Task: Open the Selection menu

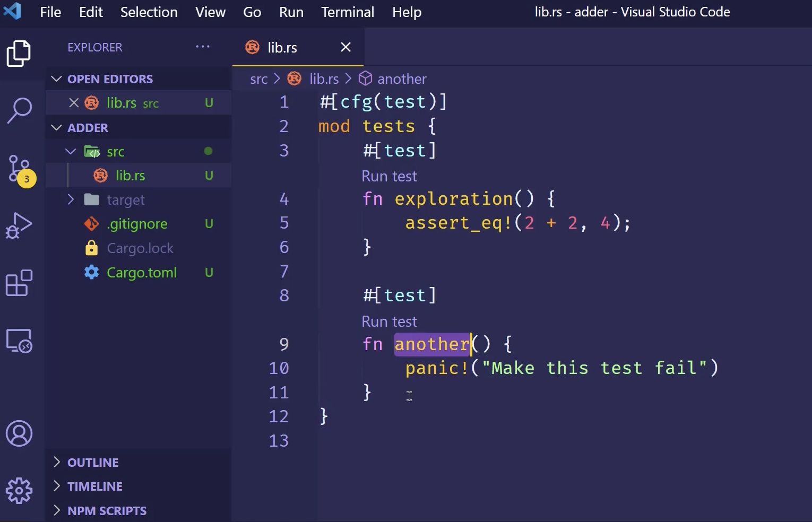Action: point(149,12)
